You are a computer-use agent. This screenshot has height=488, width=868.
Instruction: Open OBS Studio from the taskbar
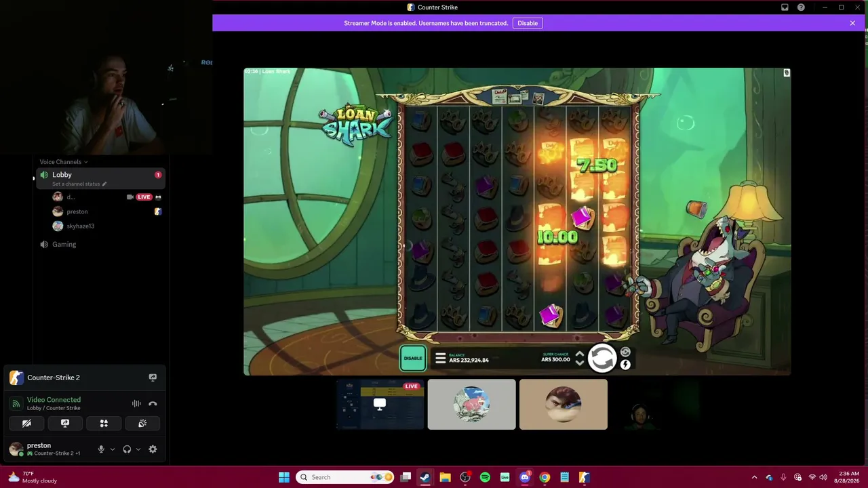click(x=465, y=477)
